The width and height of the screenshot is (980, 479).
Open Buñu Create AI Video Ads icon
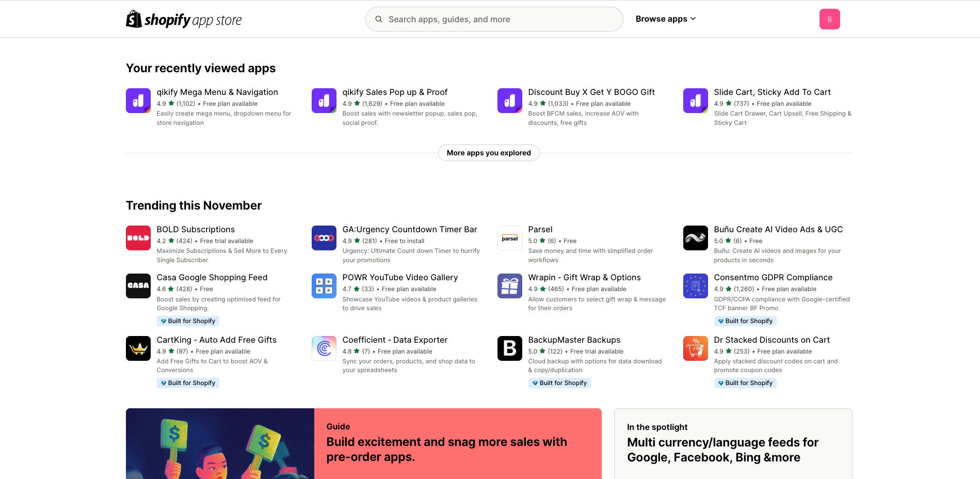pyautogui.click(x=696, y=238)
